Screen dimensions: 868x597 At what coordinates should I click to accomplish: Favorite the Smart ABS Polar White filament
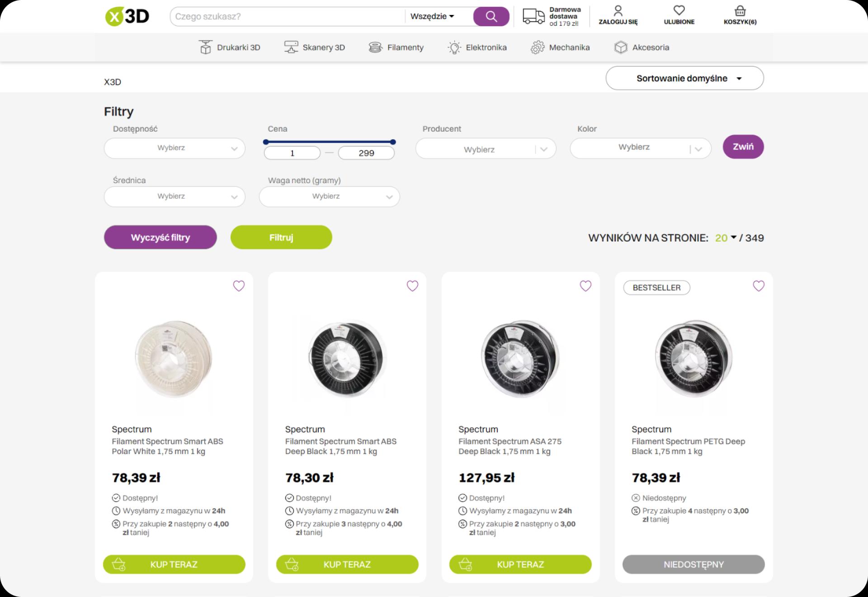[239, 286]
